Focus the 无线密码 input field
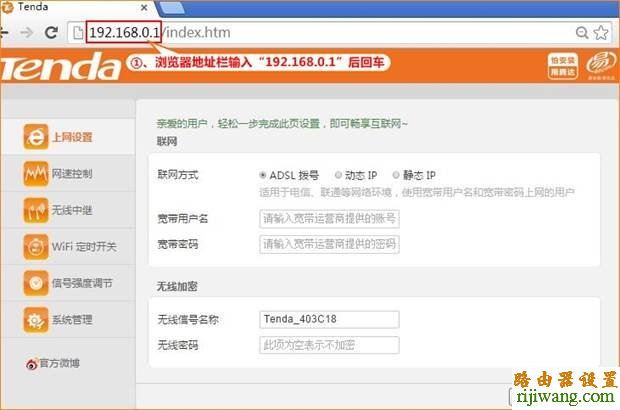 [329, 345]
